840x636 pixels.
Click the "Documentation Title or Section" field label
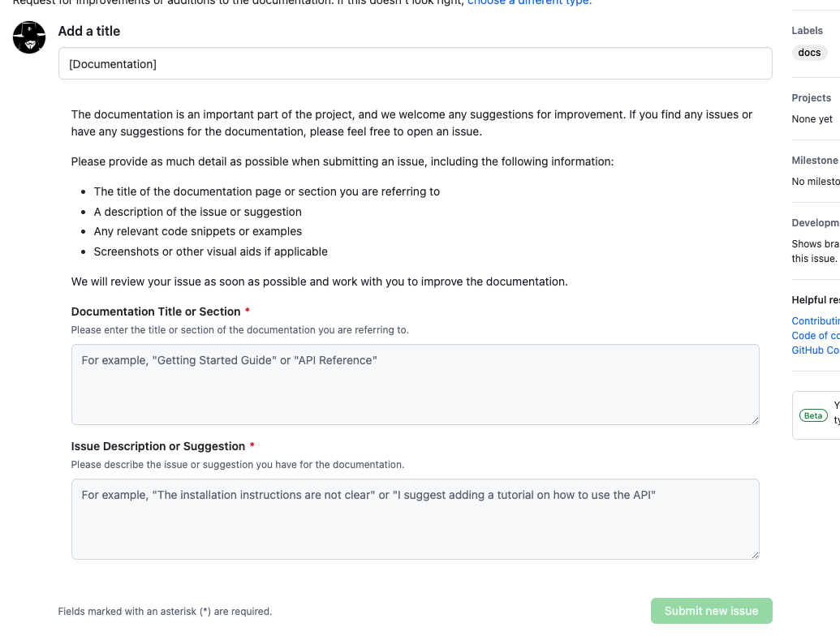156,312
